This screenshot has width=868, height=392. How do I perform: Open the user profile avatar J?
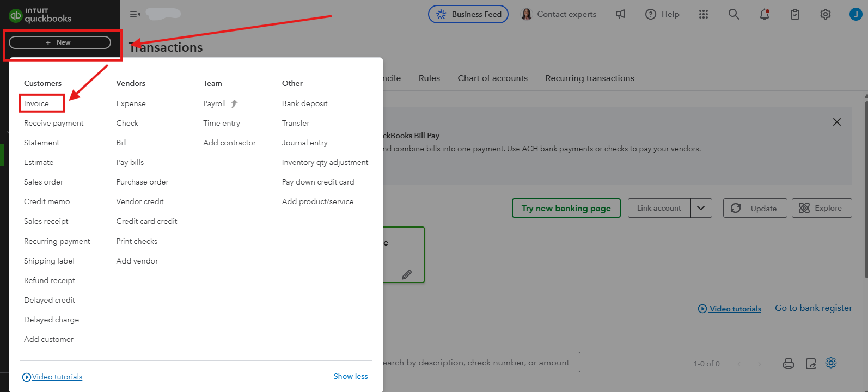tap(855, 14)
